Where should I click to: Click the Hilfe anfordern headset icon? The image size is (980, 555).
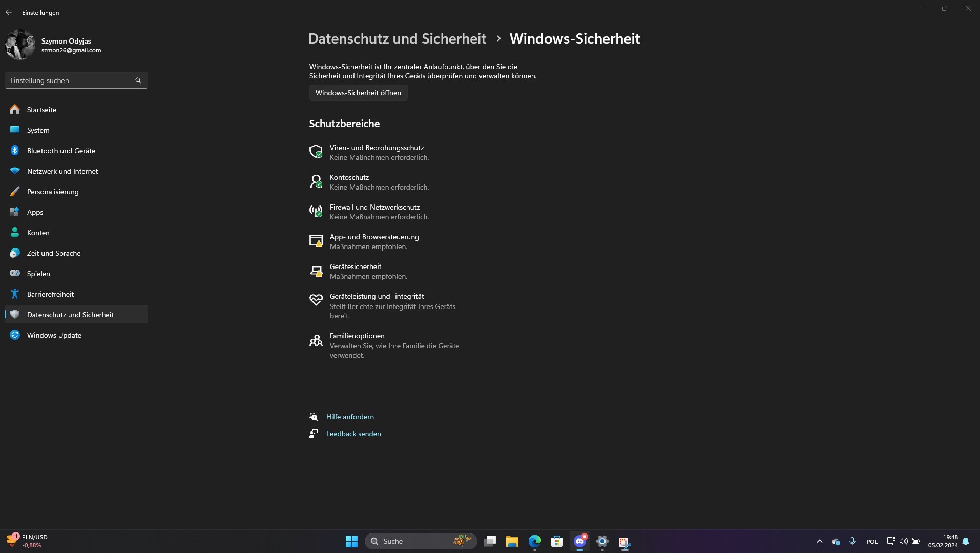[314, 417]
